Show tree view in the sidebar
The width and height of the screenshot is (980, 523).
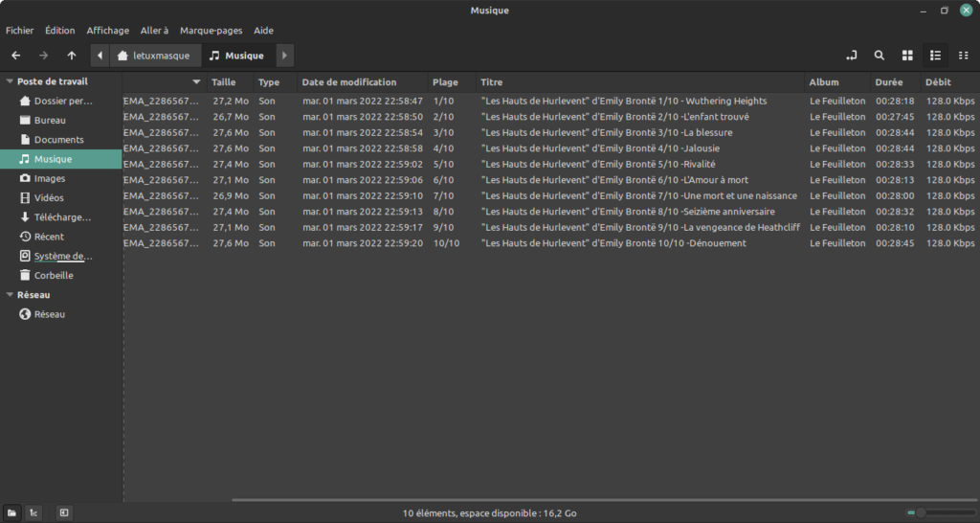pos(33,513)
